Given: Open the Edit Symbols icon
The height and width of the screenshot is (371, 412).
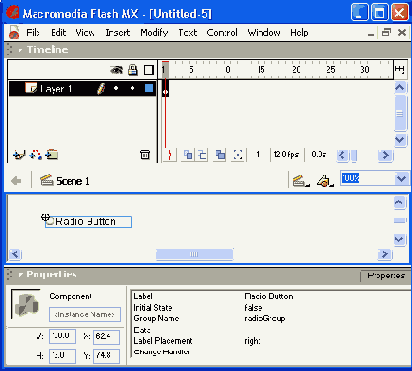Looking at the screenshot, I should 325,181.
